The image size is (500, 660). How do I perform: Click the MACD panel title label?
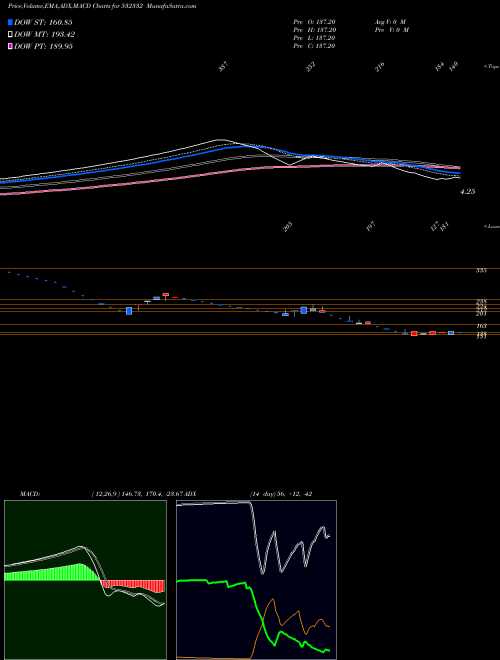(x=29, y=494)
